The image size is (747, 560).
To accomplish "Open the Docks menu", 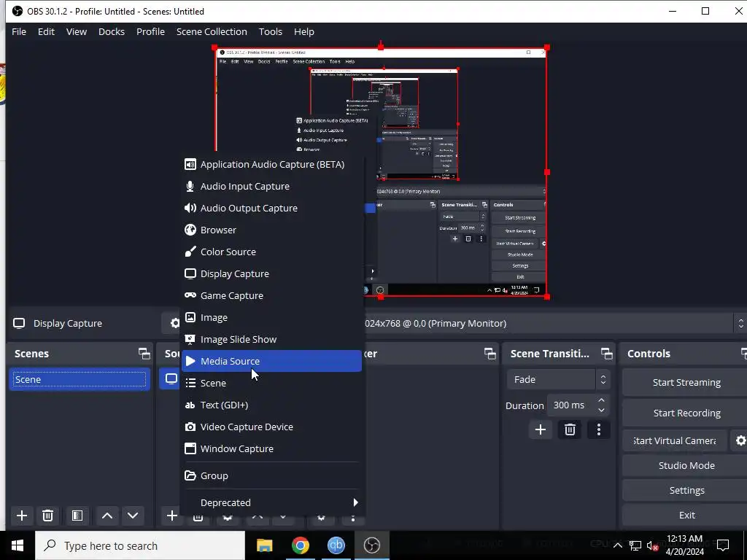I will (112, 31).
